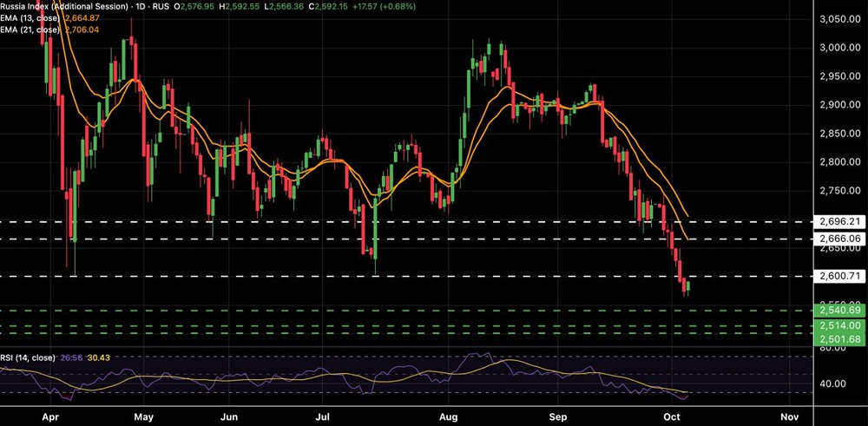This screenshot has height=426, width=868.
Task: Click the 2,666.06 price level label
Action: 838,239
